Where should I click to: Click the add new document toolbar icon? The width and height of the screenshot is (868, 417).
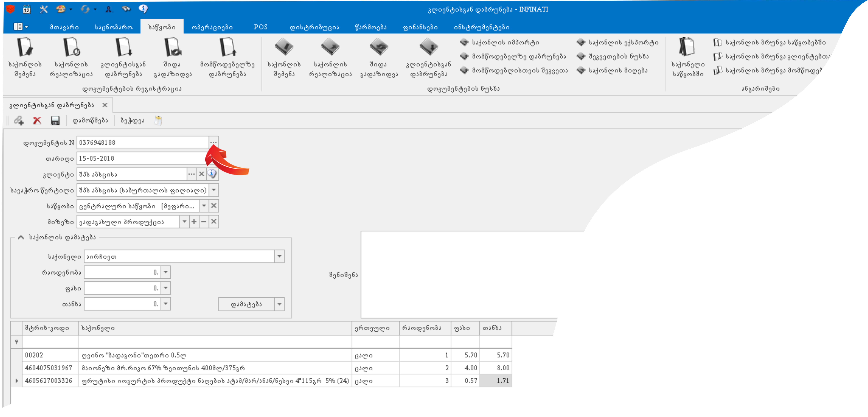pyautogui.click(x=19, y=120)
